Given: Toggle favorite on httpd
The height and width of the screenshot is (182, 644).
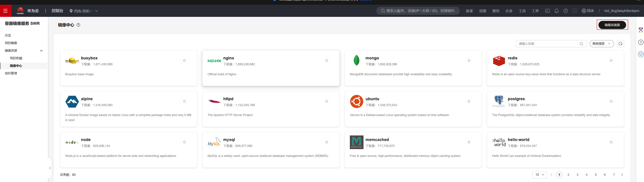Looking at the screenshot, I should pyautogui.click(x=327, y=101).
